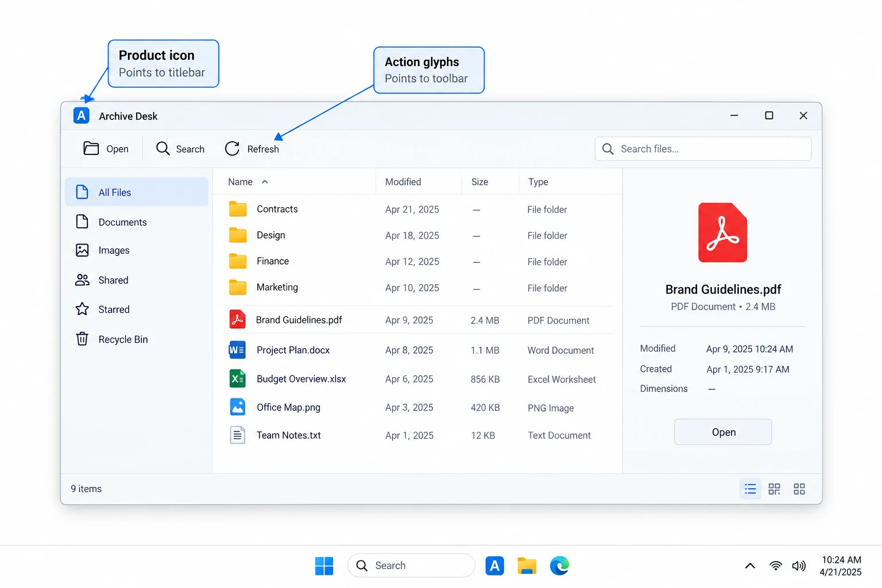Click the PDF icon beside Brand Guidelines.pdf row
Image resolution: width=882 pixels, height=588 pixels.
pyautogui.click(x=238, y=319)
